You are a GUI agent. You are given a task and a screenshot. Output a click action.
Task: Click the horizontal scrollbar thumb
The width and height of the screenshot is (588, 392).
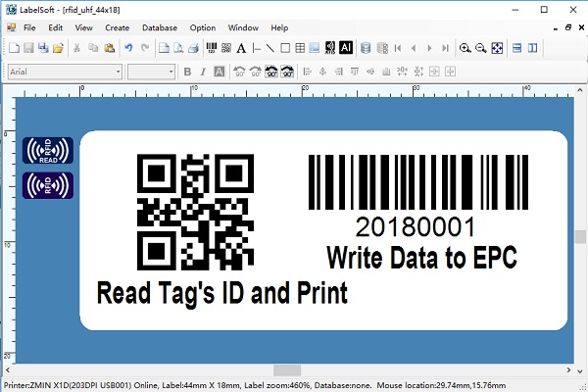pos(286,369)
